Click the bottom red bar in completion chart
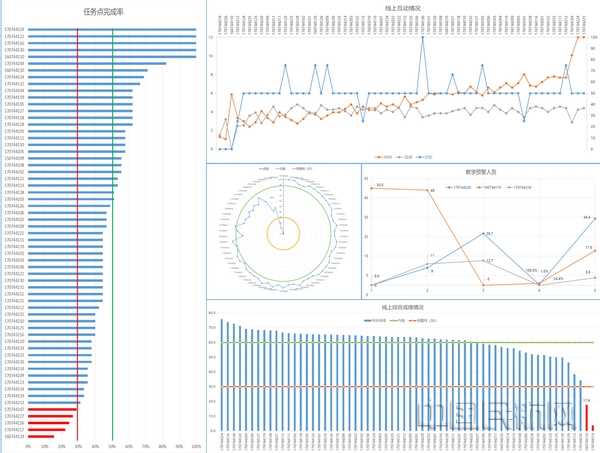 41,436
